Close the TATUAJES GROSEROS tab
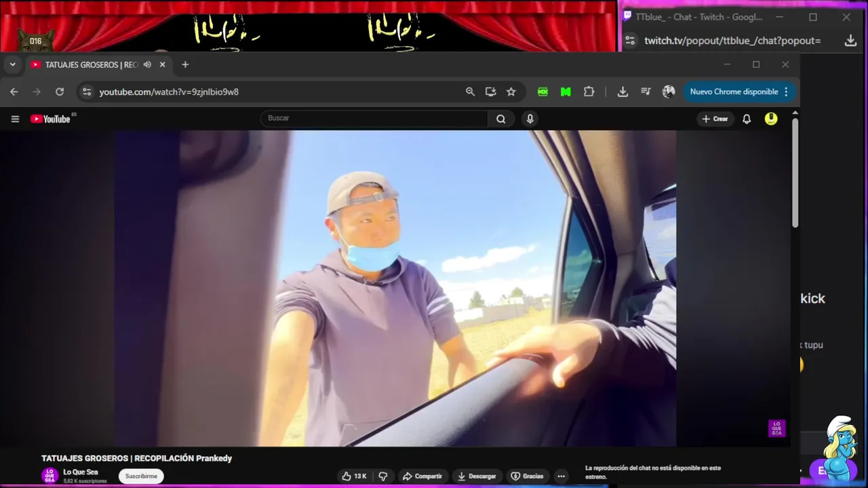 click(x=162, y=64)
